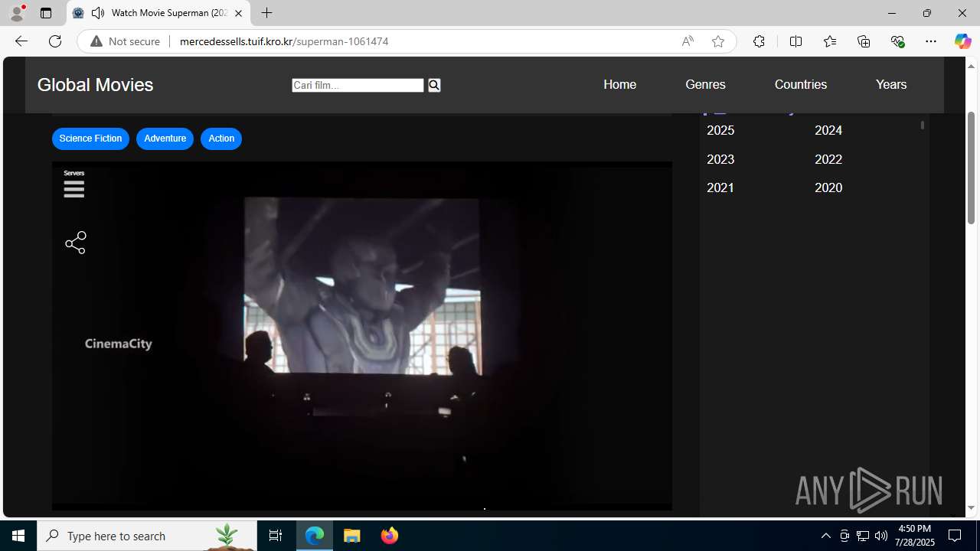Refresh the page with the reload icon
The height and width of the screenshot is (551, 980).
coord(55,41)
